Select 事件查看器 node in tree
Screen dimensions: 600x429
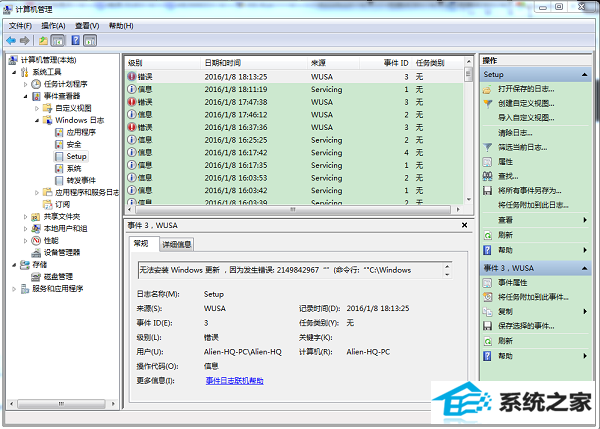pyautogui.click(x=56, y=96)
